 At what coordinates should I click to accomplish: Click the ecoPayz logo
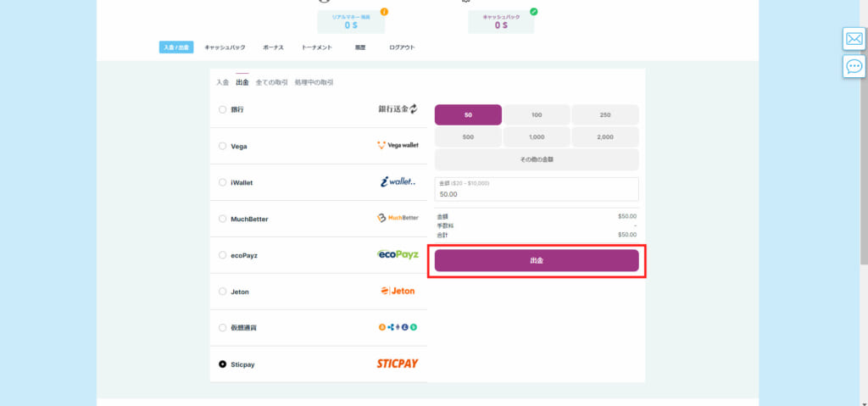(x=398, y=255)
